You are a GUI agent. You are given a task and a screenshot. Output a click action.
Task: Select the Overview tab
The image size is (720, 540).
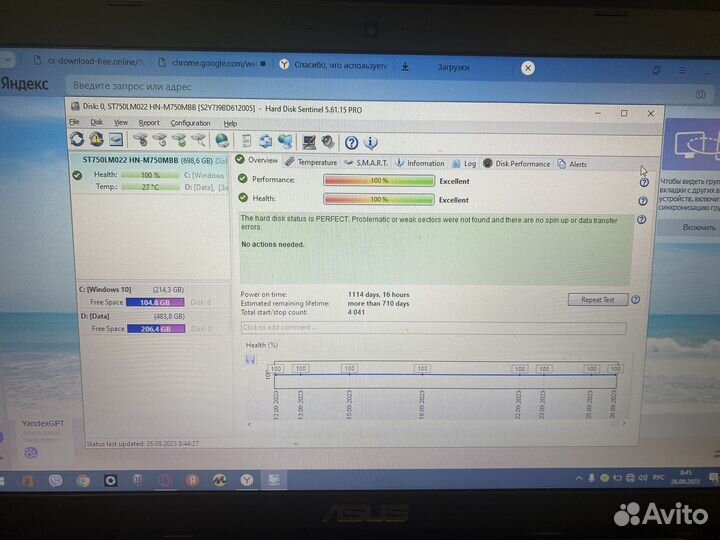pyautogui.click(x=257, y=160)
